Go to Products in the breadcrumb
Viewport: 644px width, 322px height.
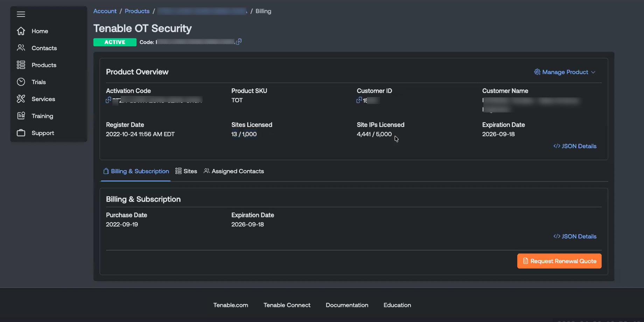(x=137, y=11)
